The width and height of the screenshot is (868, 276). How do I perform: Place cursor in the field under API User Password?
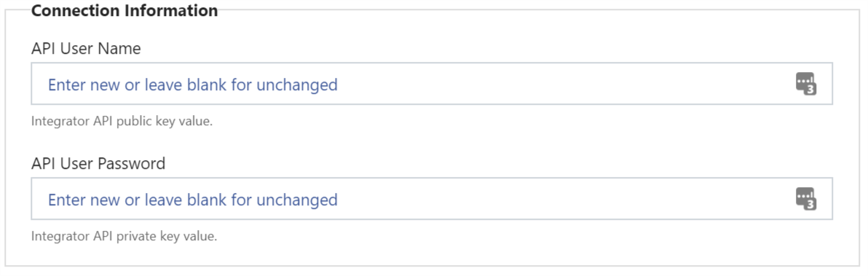432,199
